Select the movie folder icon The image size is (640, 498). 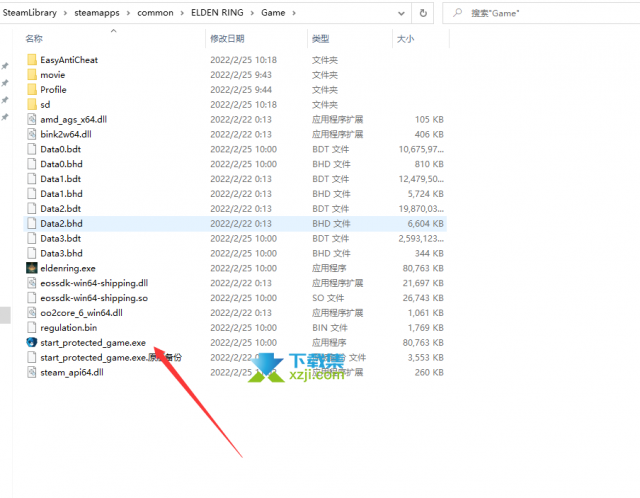pos(32,75)
